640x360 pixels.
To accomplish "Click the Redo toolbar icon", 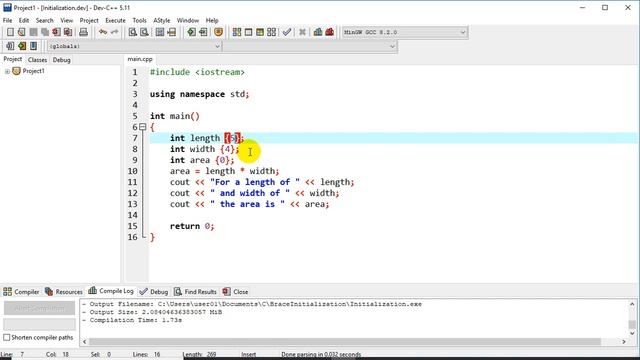I will tap(114, 32).
